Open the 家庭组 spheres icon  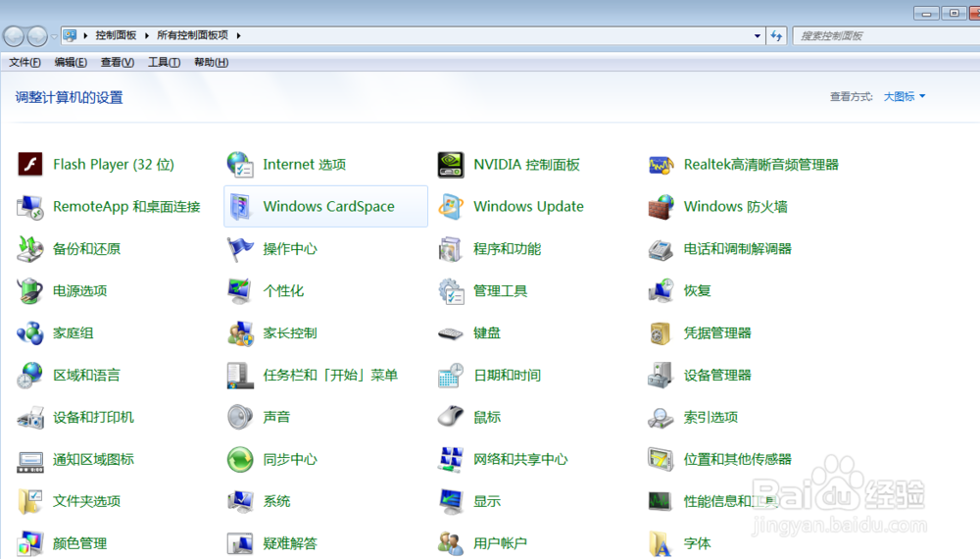coord(30,333)
